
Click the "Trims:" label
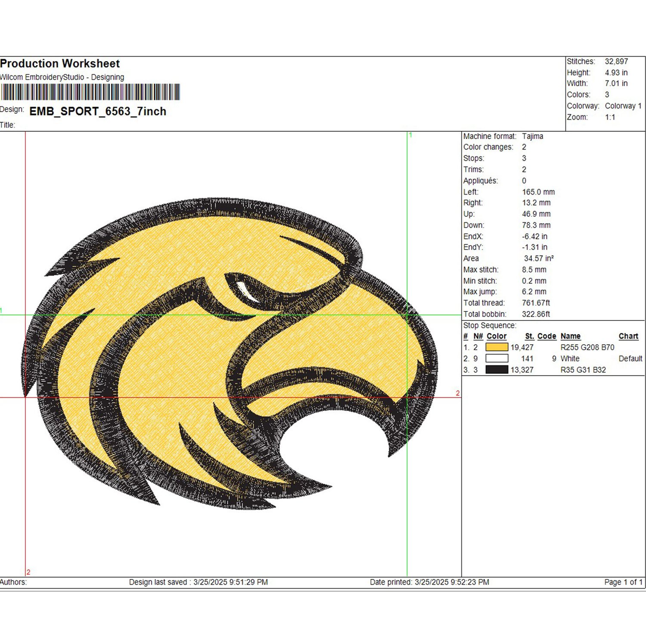coord(474,170)
